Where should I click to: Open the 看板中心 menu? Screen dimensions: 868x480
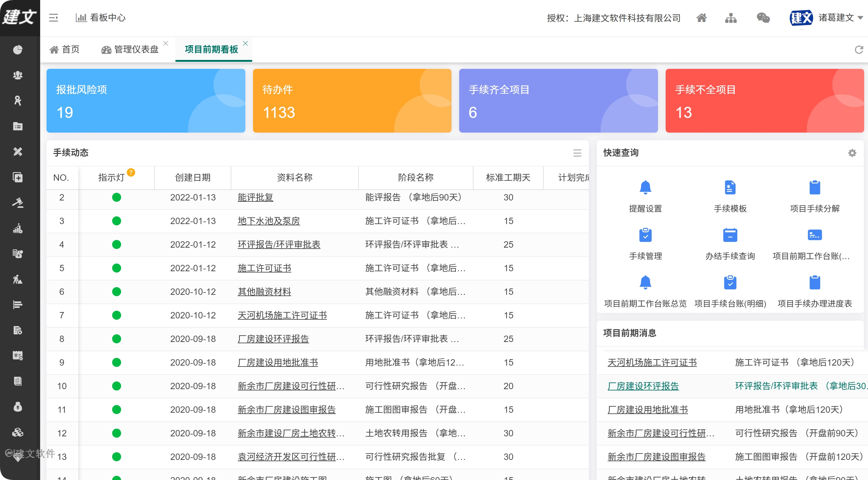(x=100, y=18)
